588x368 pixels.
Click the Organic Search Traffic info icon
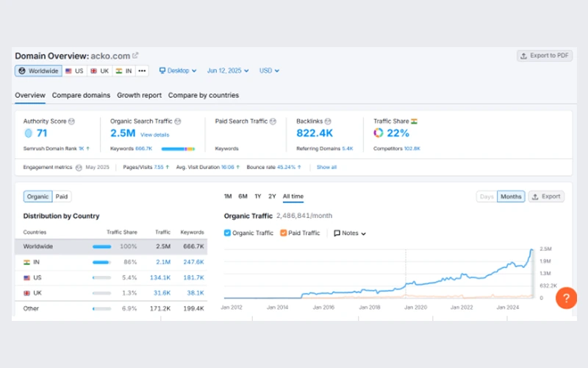pyautogui.click(x=178, y=121)
